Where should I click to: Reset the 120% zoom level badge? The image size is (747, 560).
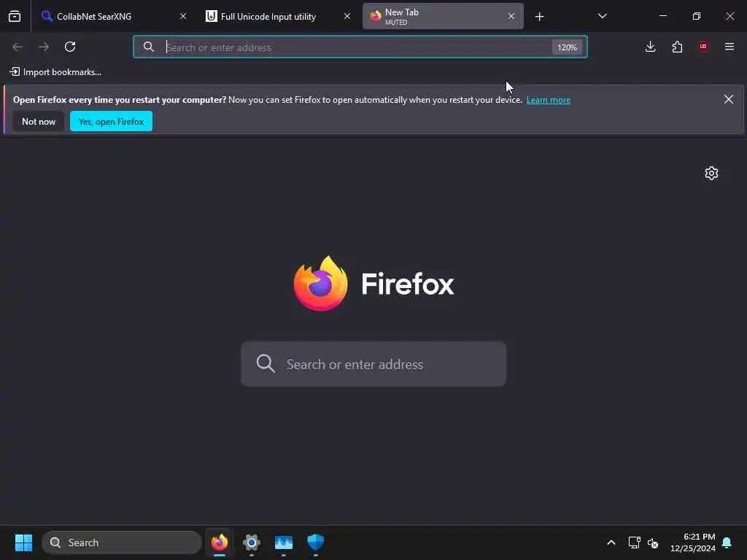567,47
